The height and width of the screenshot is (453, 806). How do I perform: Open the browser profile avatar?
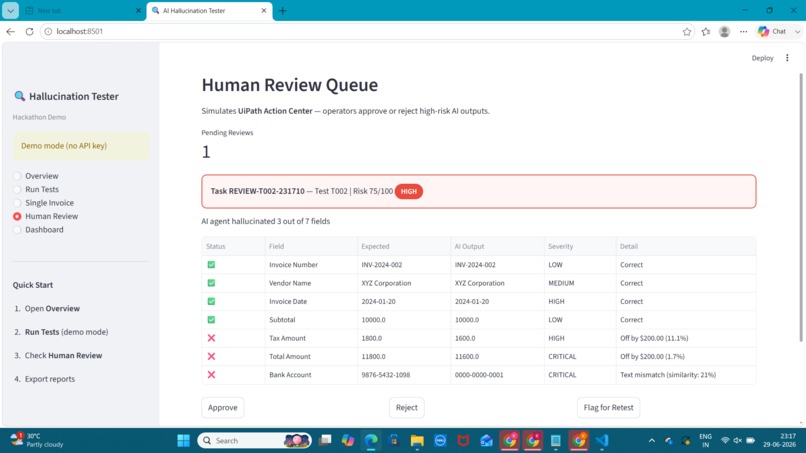724,31
